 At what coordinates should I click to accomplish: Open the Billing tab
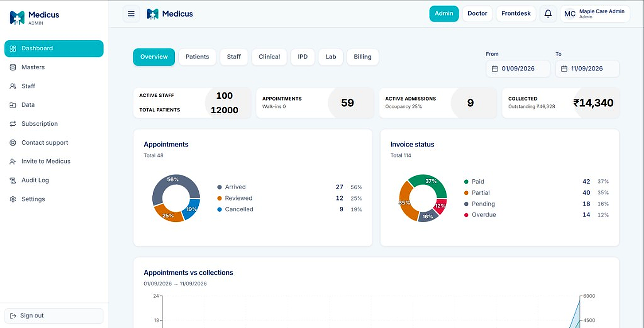pos(362,57)
